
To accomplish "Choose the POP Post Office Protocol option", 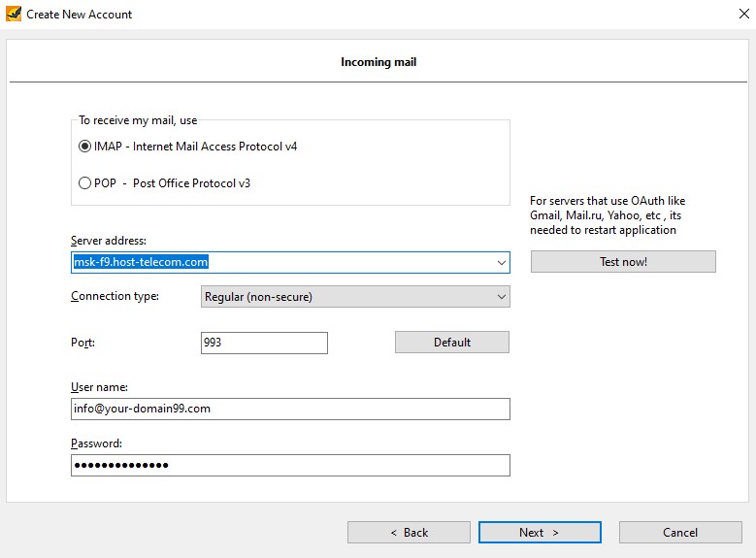I will 84,183.
